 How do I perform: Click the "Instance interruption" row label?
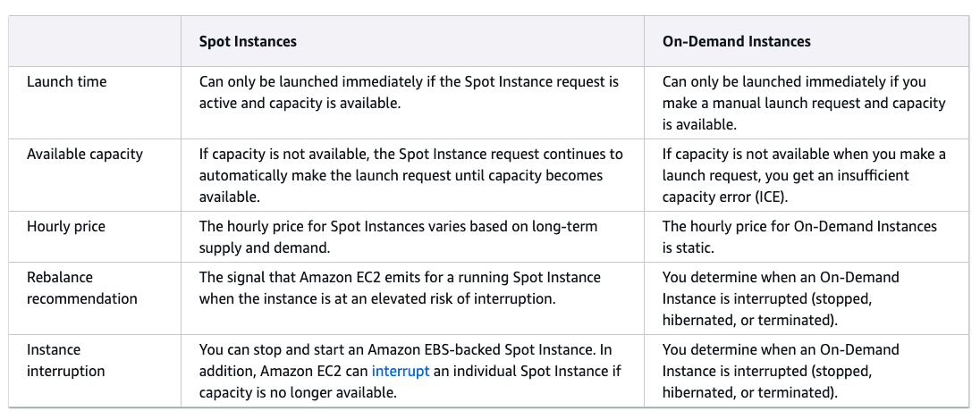coord(65,360)
